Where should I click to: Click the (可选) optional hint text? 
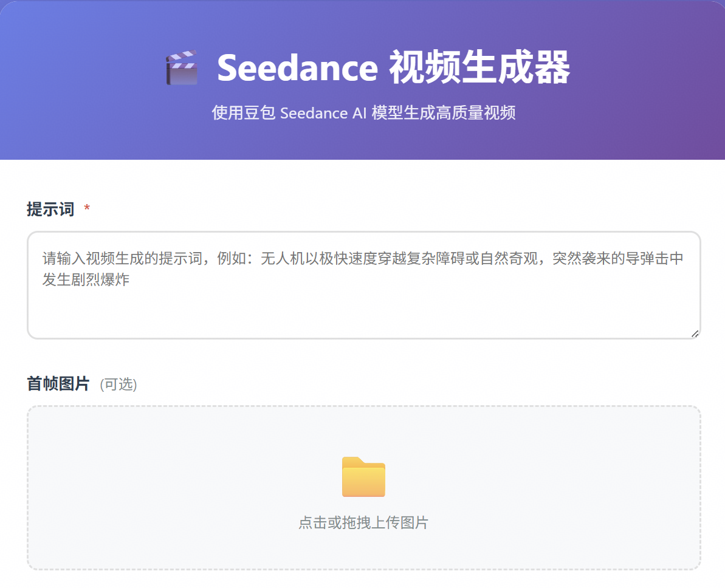pos(119,385)
